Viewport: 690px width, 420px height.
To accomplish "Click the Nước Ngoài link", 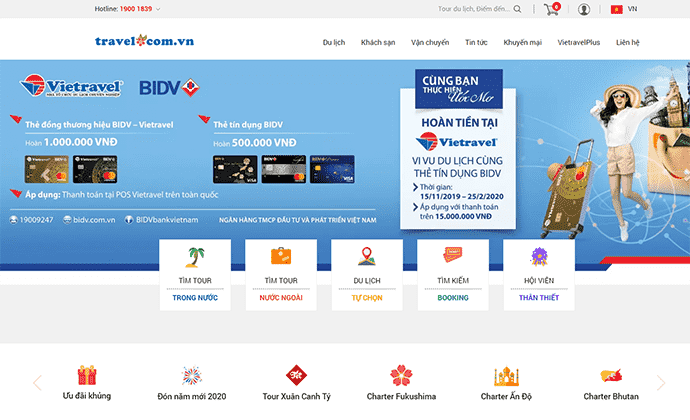I will pyautogui.click(x=281, y=298).
